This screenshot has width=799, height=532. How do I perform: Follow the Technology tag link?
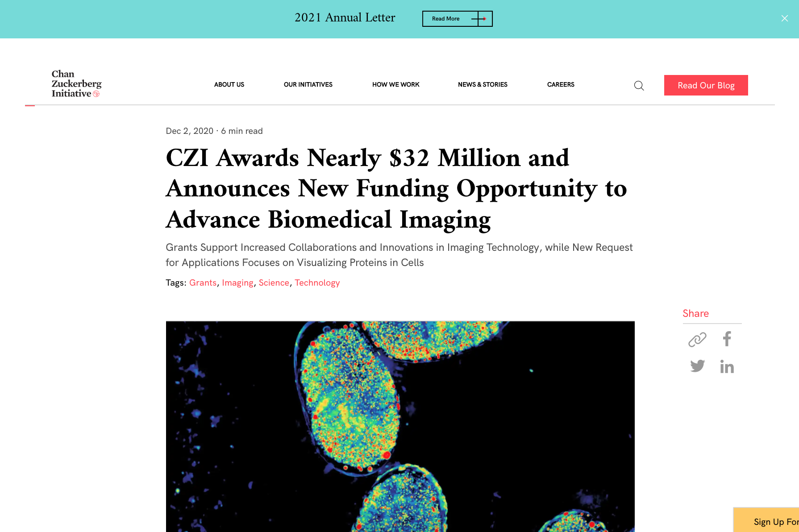317,283
